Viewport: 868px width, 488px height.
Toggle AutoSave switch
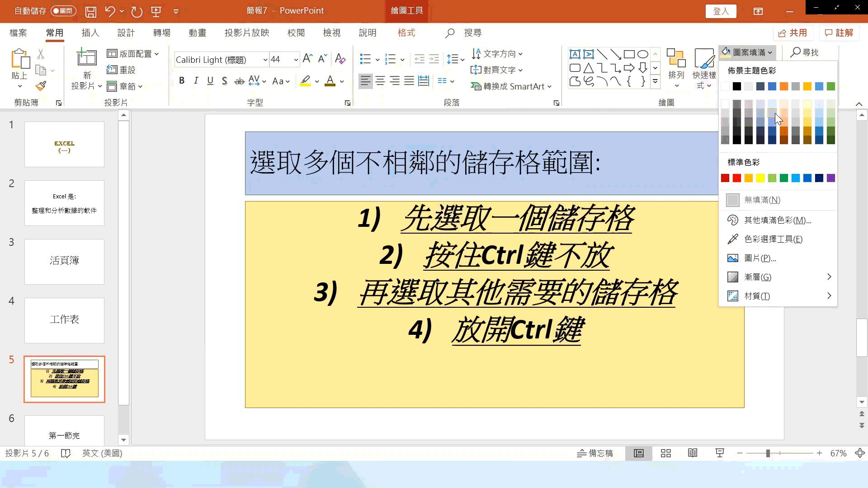click(x=63, y=11)
